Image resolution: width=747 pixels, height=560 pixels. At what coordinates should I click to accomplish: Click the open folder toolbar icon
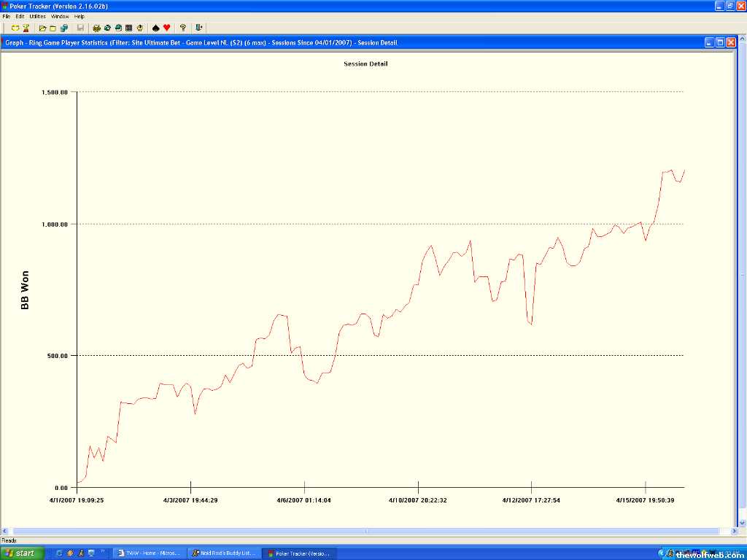pos(43,28)
